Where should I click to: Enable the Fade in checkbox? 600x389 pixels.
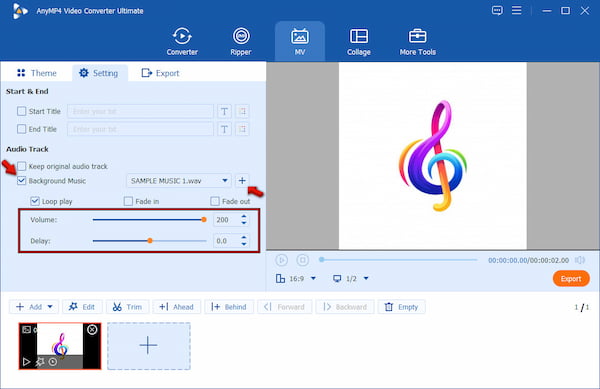tap(128, 201)
